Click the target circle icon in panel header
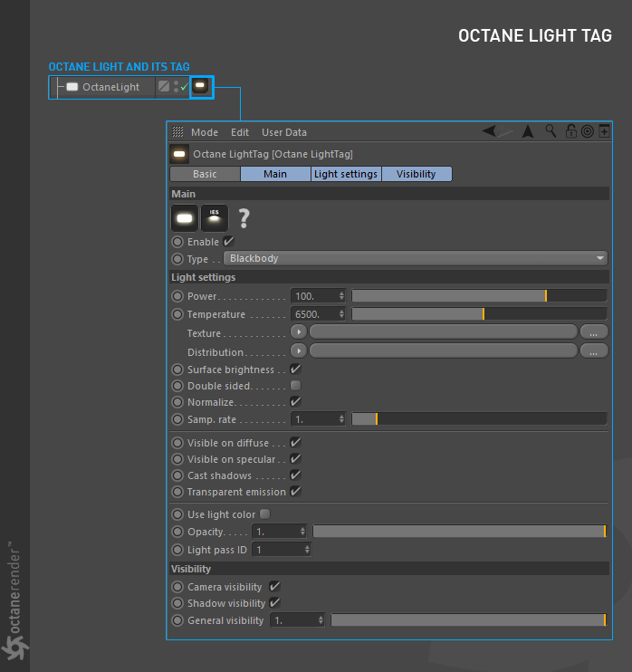 tap(588, 131)
